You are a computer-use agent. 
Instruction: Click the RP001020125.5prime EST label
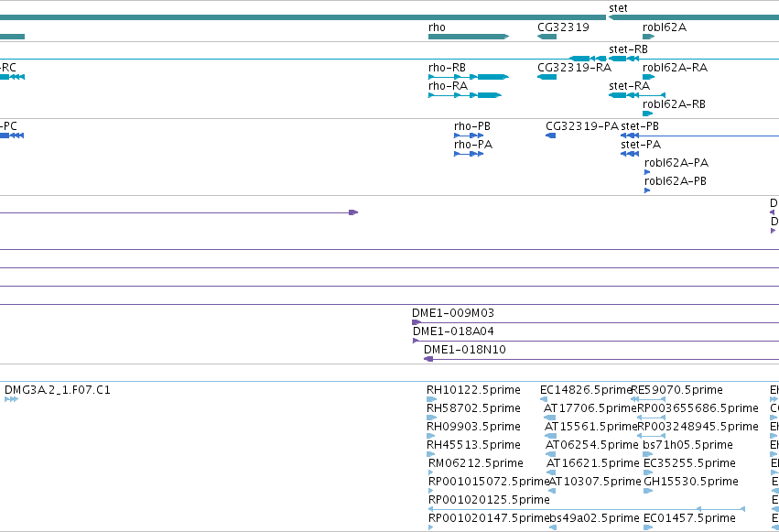tap(489, 500)
